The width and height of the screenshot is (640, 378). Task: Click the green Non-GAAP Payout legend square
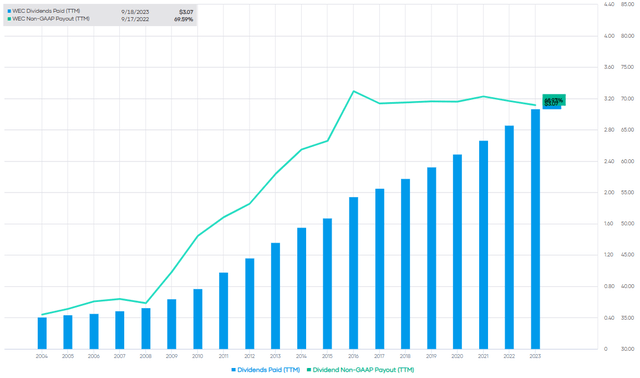(309, 370)
